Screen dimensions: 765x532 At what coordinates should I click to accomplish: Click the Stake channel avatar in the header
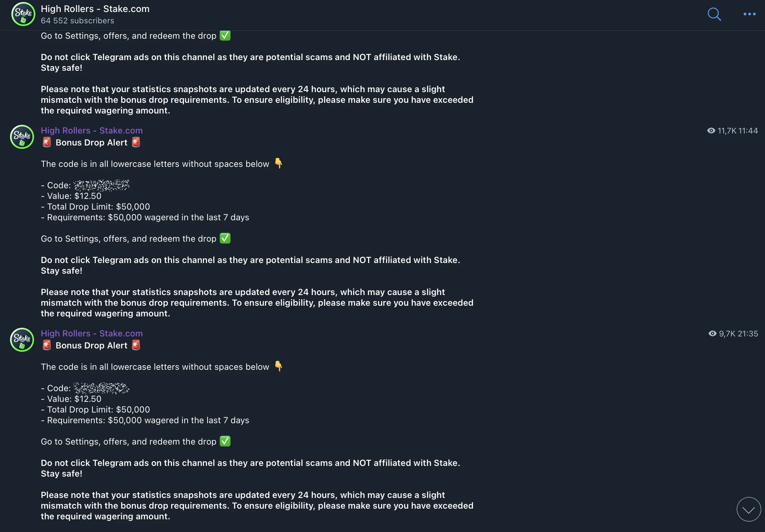coord(23,14)
